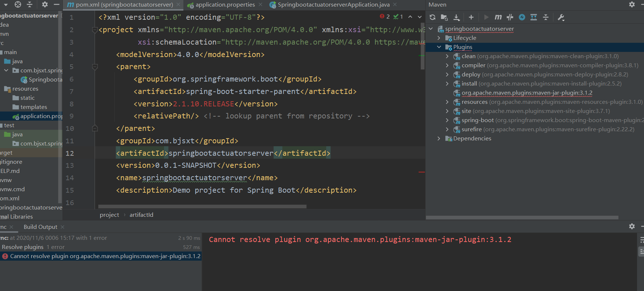Click editor horizontal scrollbar

point(202,207)
